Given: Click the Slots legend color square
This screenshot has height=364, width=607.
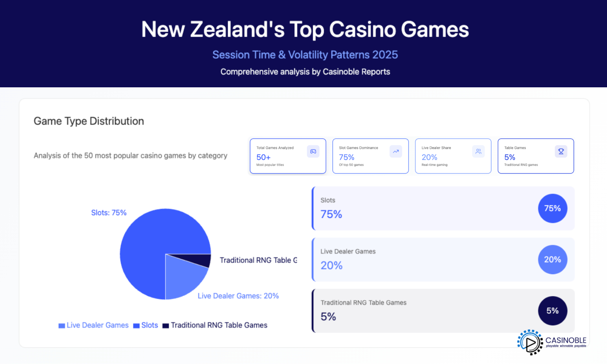Looking at the screenshot, I should pos(136,326).
